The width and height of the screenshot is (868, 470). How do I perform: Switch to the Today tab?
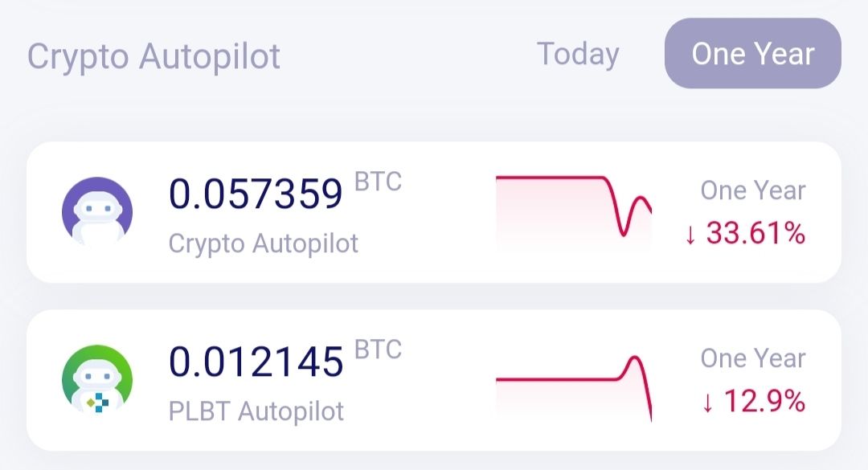[578, 55]
